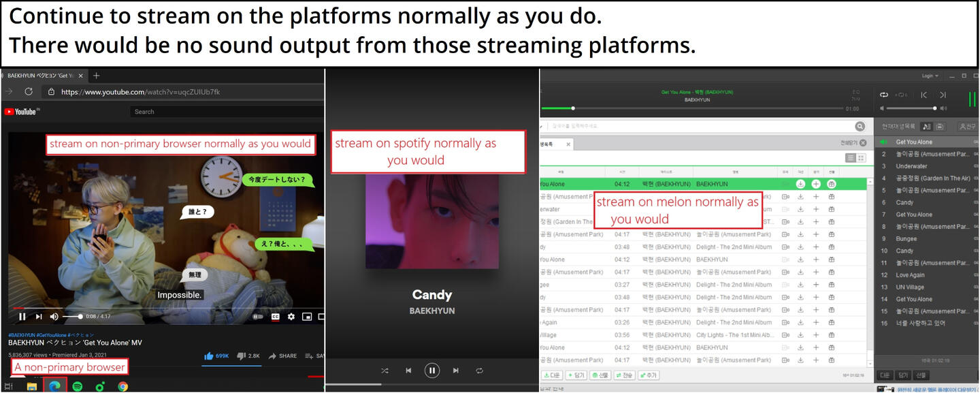This screenshot has height=393, width=980.
Task: Add highlighted Get You Alone to playlist
Action: [816, 184]
